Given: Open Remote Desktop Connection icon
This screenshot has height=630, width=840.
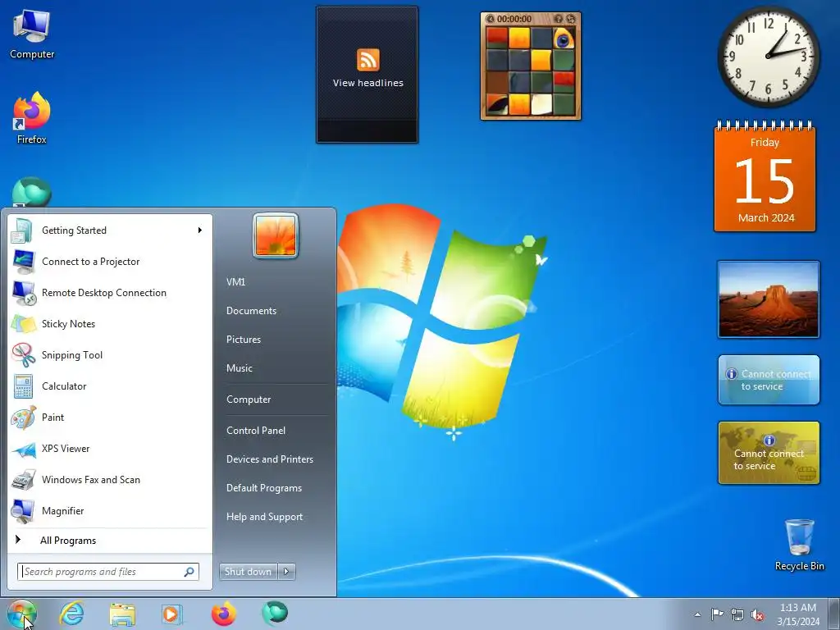Looking at the screenshot, I should click(22, 293).
